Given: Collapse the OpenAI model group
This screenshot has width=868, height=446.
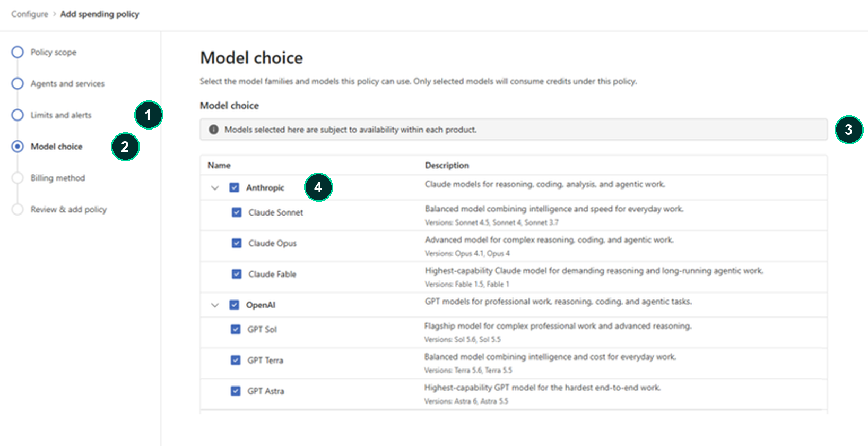Looking at the screenshot, I should pyautogui.click(x=215, y=305).
